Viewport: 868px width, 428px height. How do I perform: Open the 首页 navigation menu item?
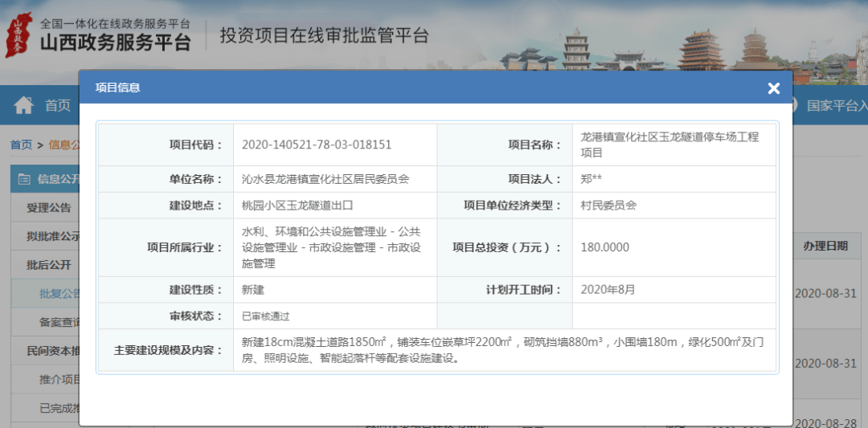58,105
